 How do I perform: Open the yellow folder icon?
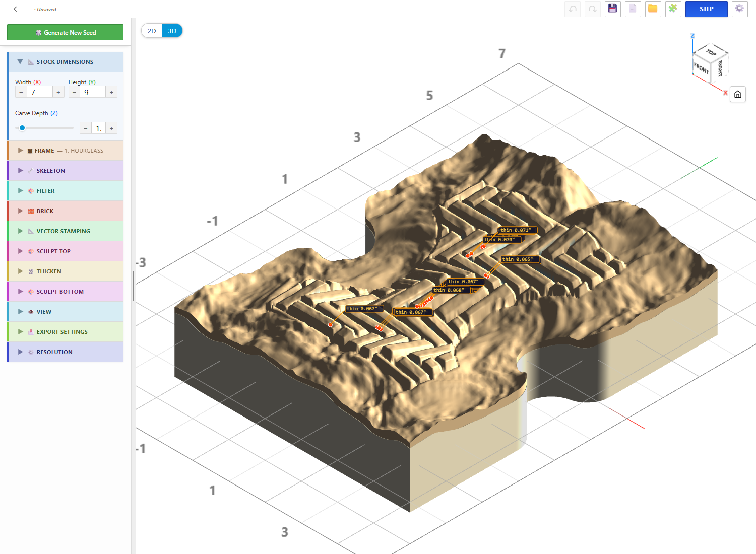653,9
